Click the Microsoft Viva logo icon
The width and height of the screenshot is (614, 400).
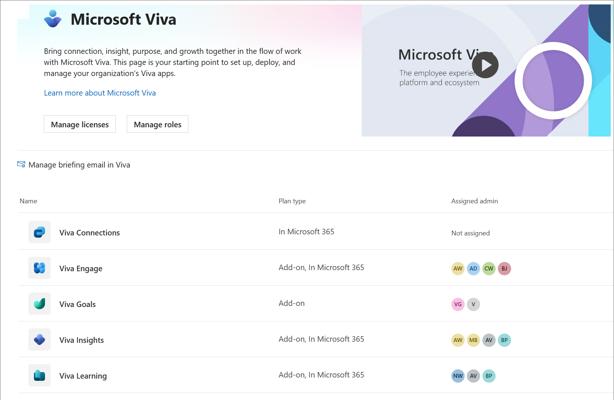coord(52,19)
